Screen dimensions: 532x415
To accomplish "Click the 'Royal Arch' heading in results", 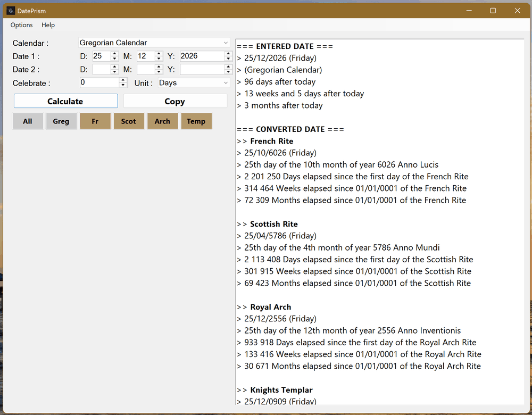I will click(x=271, y=307).
